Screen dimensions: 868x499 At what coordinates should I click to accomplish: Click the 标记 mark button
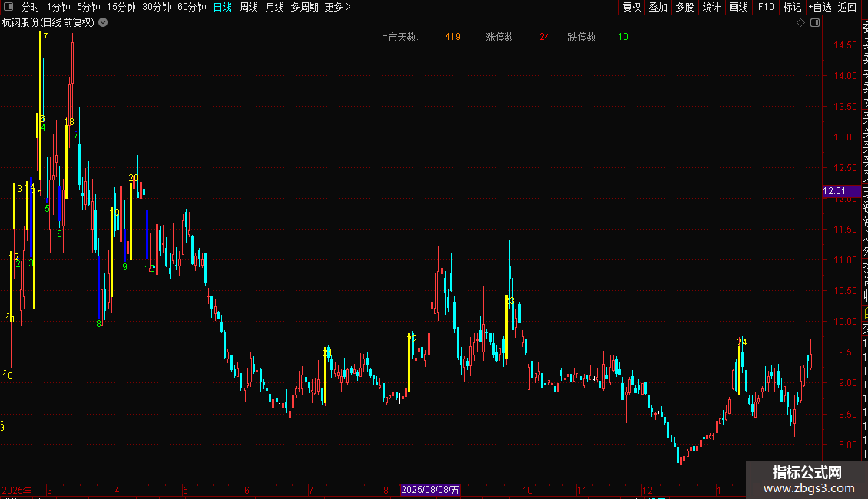[x=792, y=7]
